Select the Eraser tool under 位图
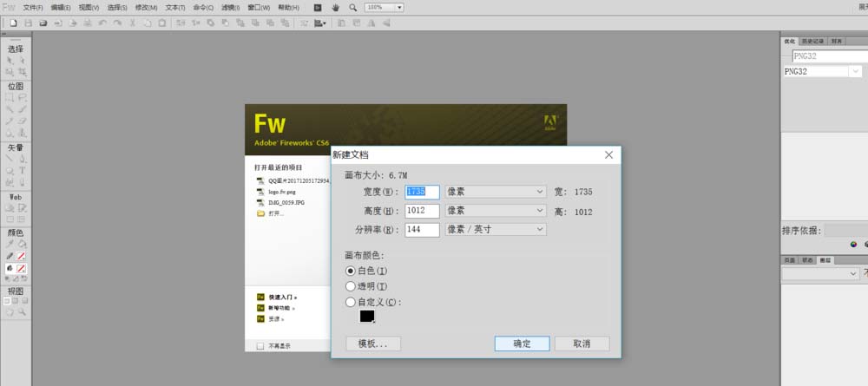The image size is (868, 386). tap(23, 121)
